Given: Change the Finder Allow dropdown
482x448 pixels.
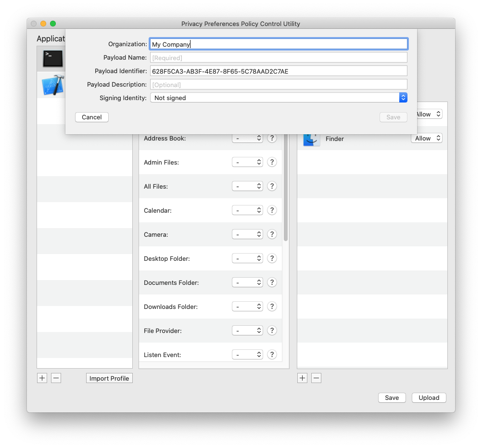Looking at the screenshot, I should [427, 139].
